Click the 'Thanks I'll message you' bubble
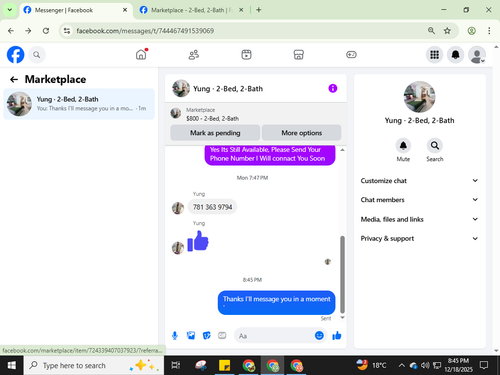Viewport: 500px width, 375px height. pos(276,302)
